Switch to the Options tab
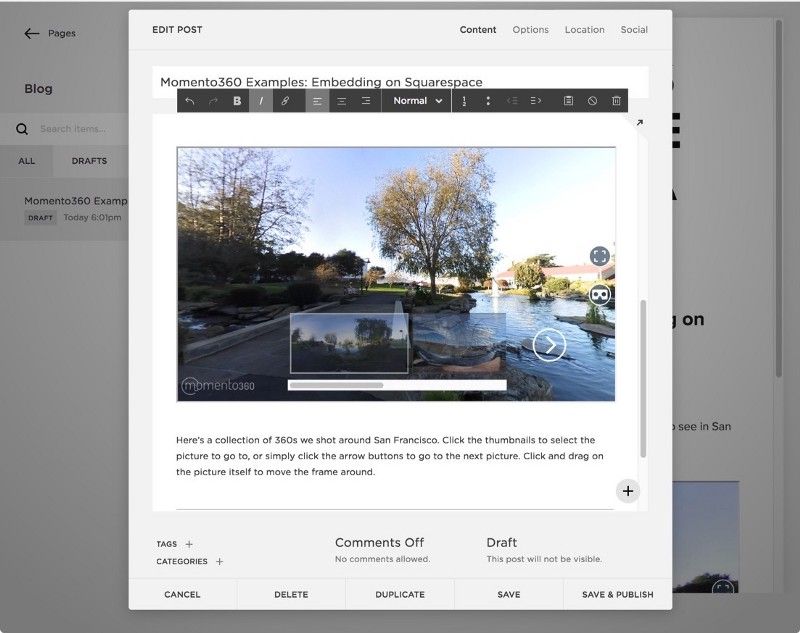This screenshot has height=633, width=800. click(531, 30)
